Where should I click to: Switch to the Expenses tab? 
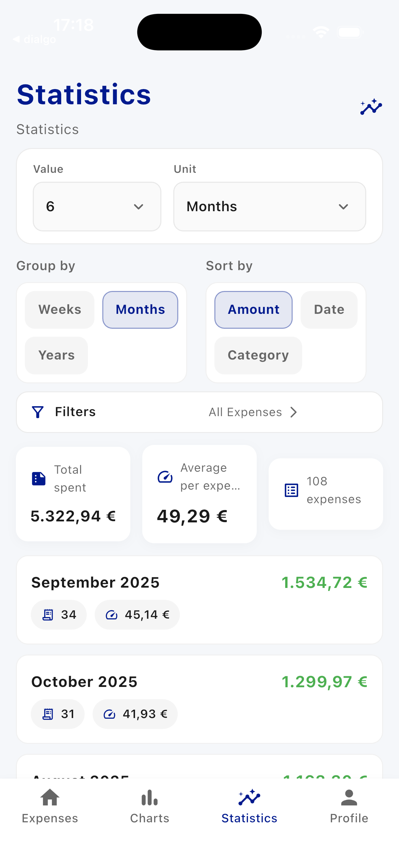pos(50,806)
